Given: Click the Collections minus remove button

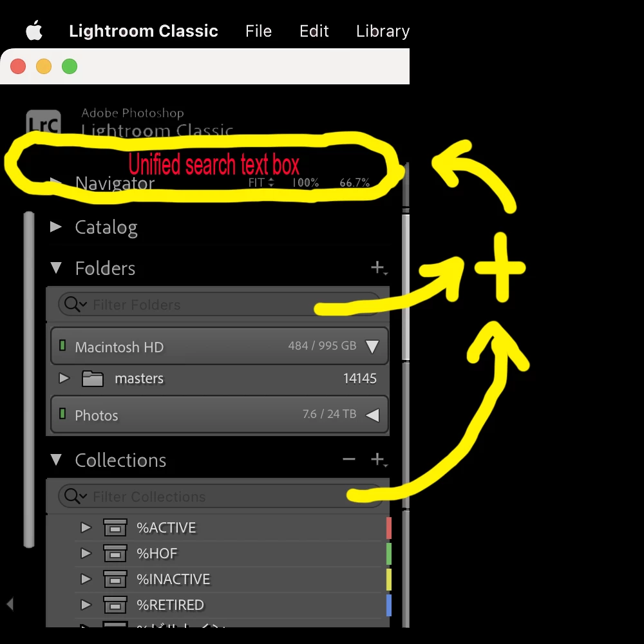Looking at the screenshot, I should coord(349,459).
